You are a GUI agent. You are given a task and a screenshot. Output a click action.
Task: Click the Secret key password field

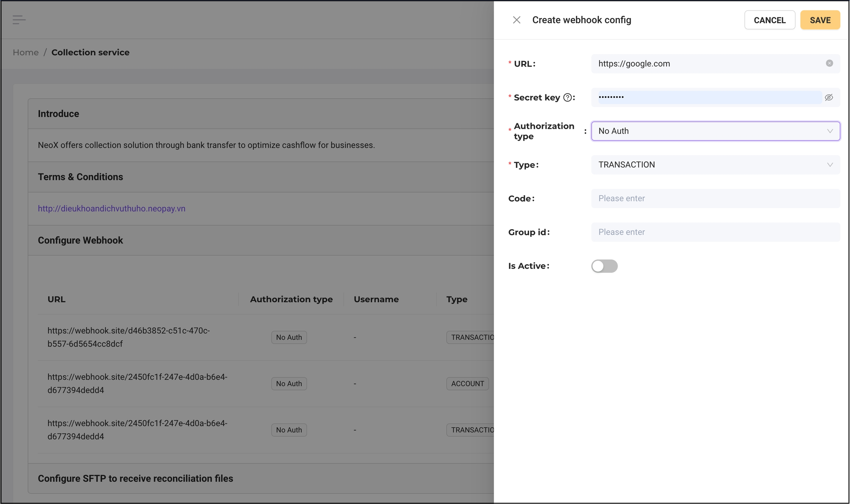coord(708,97)
